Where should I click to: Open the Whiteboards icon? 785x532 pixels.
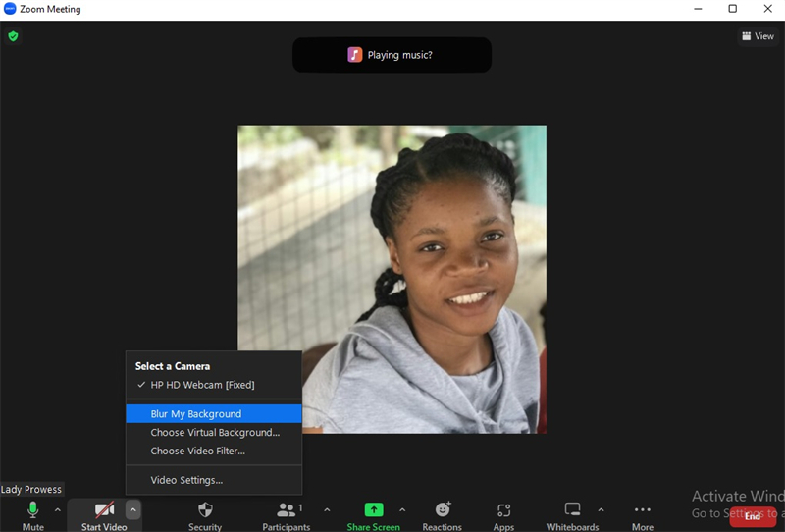point(572,510)
